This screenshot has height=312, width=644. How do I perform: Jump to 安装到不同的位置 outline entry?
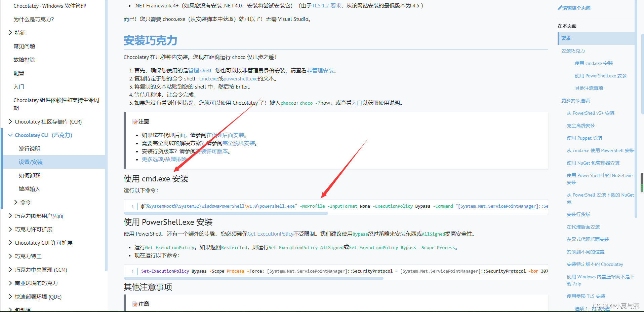(586, 252)
